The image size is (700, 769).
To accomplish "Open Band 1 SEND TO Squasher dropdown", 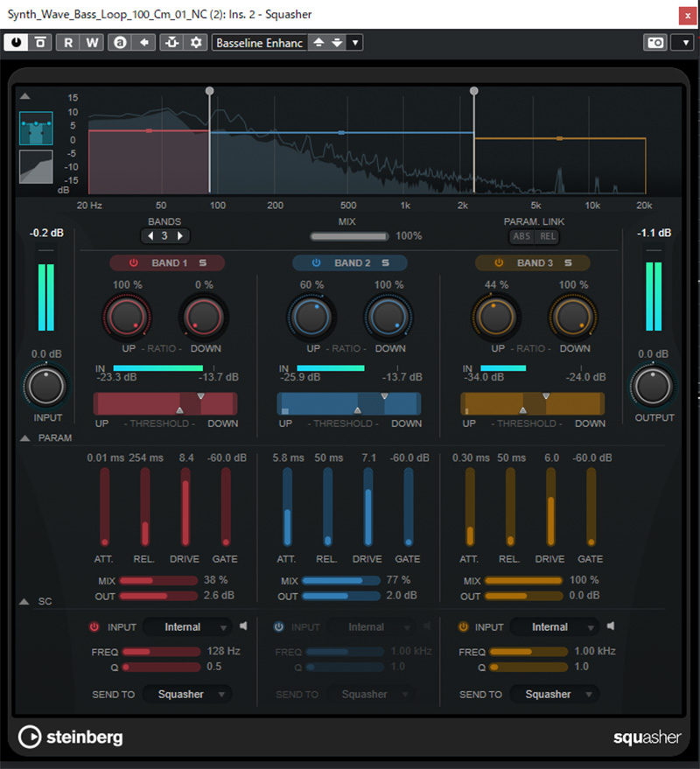I will (x=186, y=694).
